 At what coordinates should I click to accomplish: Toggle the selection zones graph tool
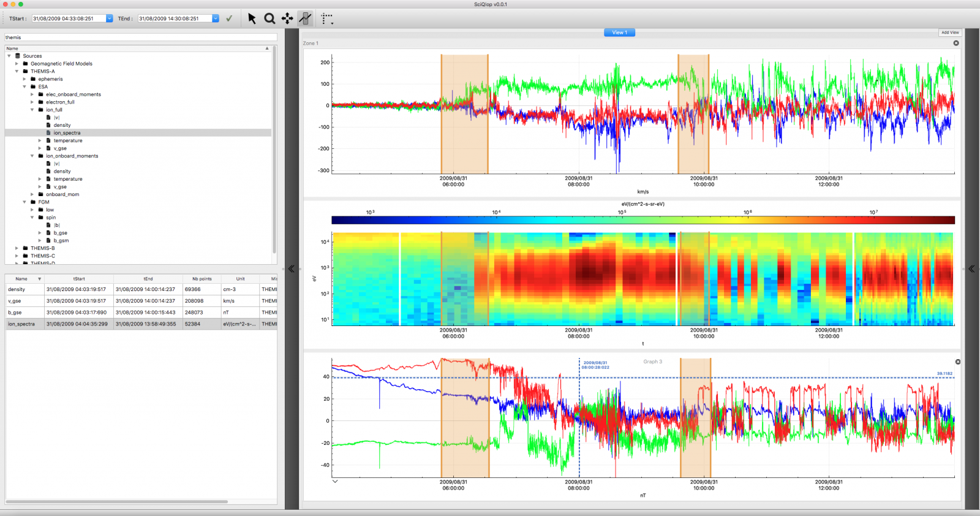coord(305,18)
